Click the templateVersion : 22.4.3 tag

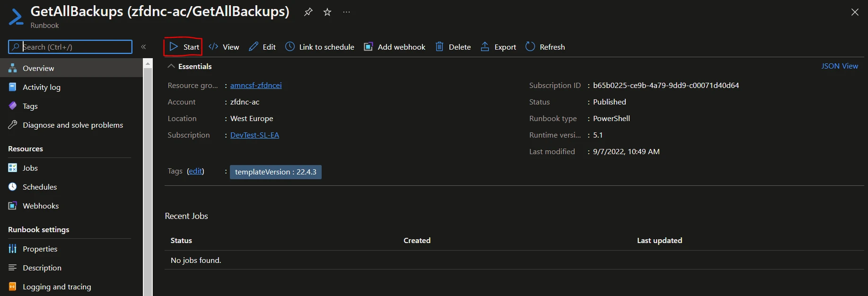pyautogui.click(x=276, y=172)
